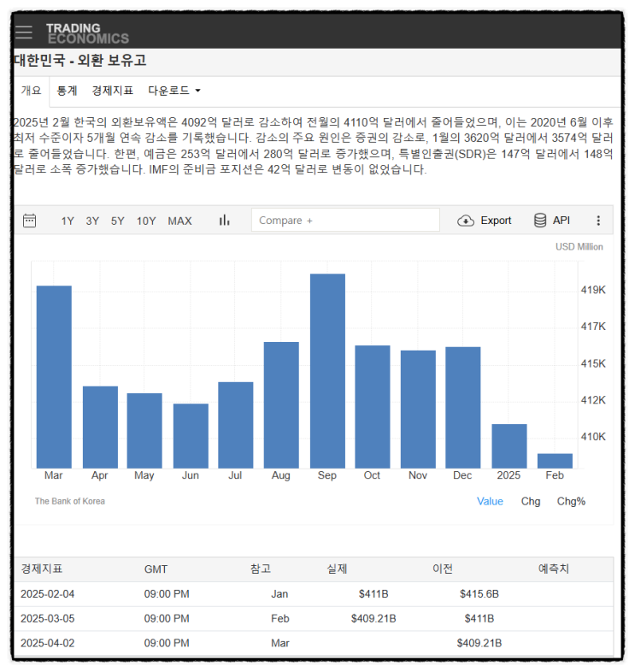Click the 경제지표 table column header
The width and height of the screenshot is (635, 672).
42,569
